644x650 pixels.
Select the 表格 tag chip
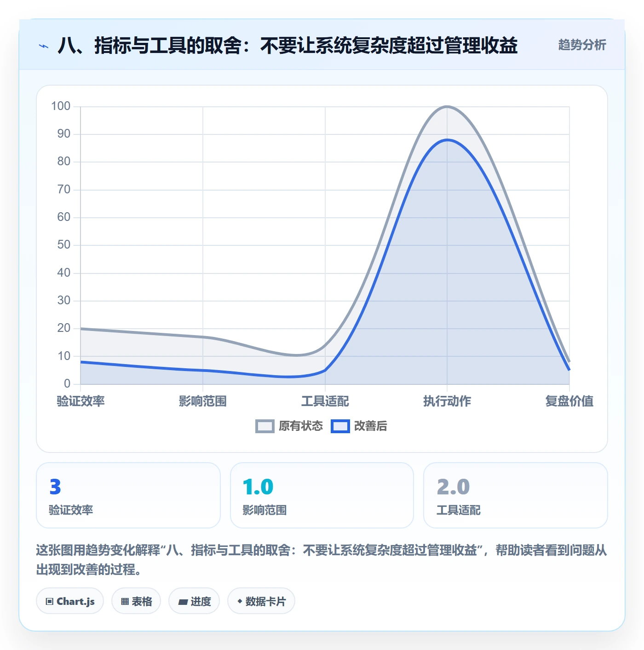point(136,601)
